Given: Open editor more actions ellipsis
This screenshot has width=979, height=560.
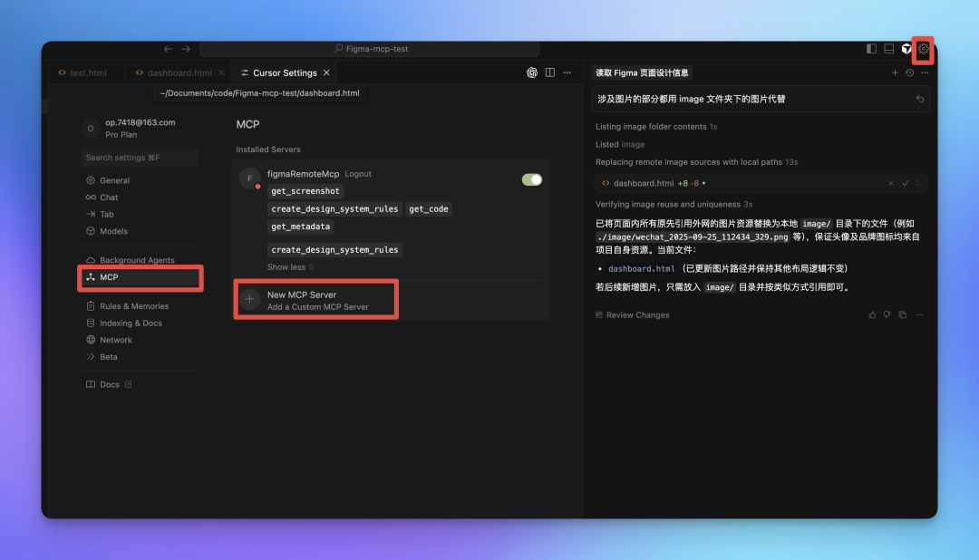Looking at the screenshot, I should 567,73.
